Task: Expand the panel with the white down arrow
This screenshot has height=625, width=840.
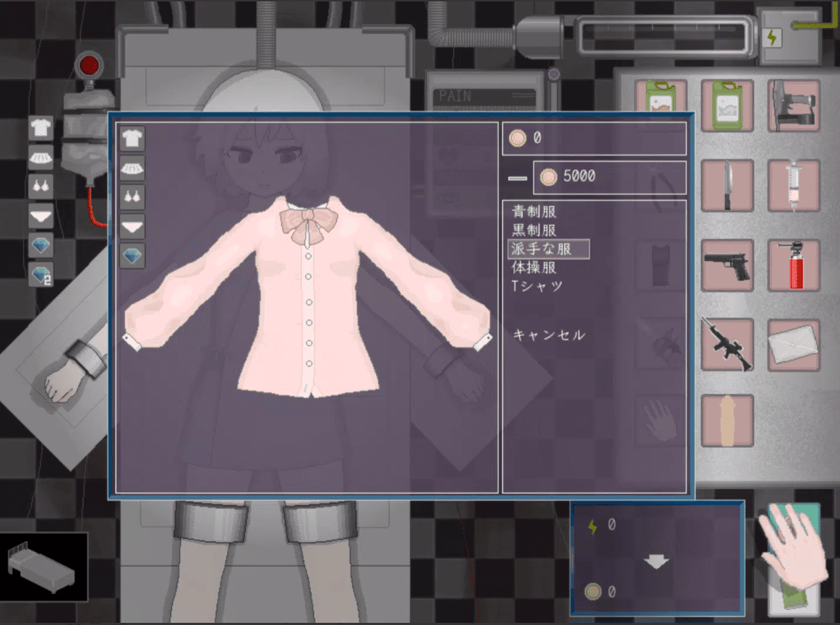Action: 656,561
